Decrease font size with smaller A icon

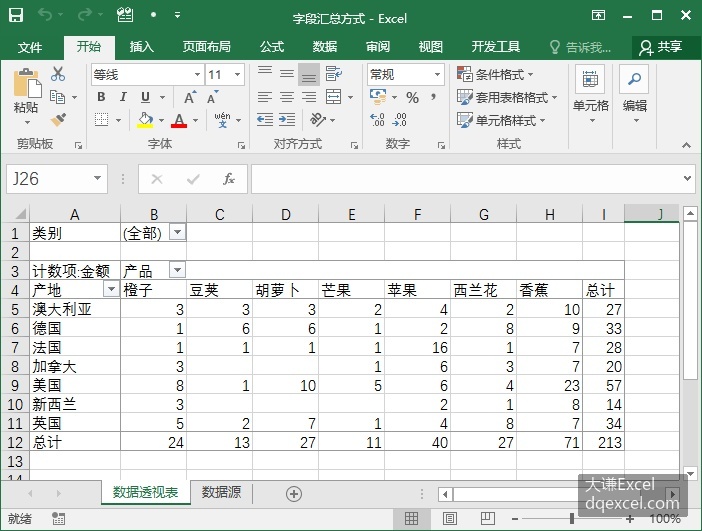(212, 97)
